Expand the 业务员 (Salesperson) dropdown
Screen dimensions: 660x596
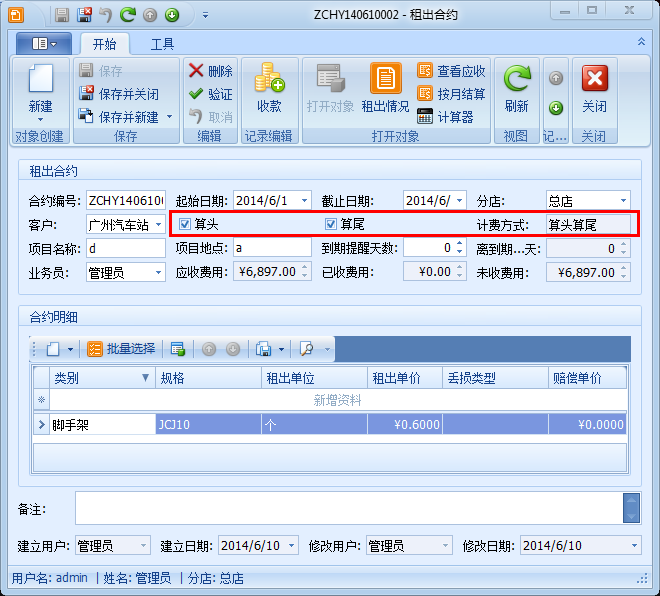coord(159,272)
